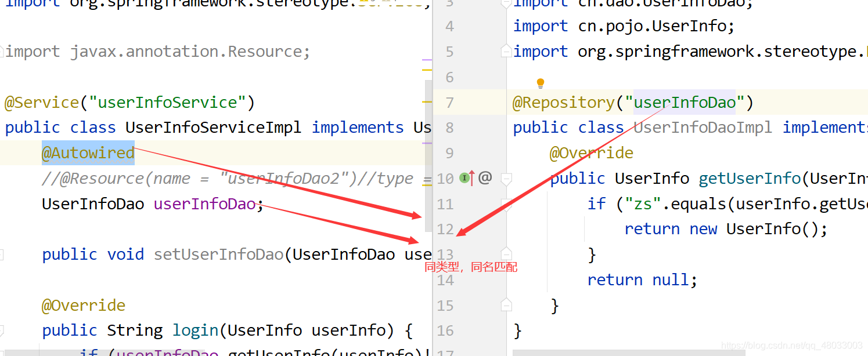Click the login method name
Image resolution: width=868 pixels, height=356 pixels.
[195, 330]
